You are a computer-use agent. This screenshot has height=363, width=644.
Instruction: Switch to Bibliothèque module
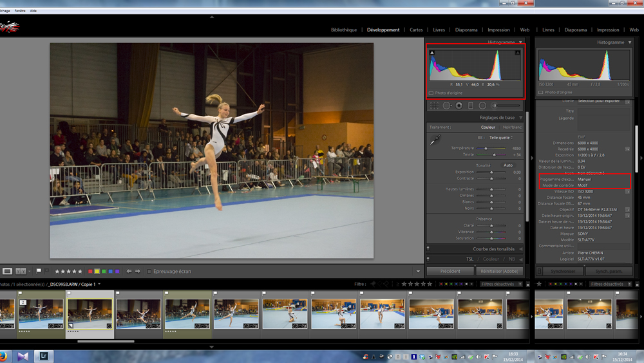point(344,30)
